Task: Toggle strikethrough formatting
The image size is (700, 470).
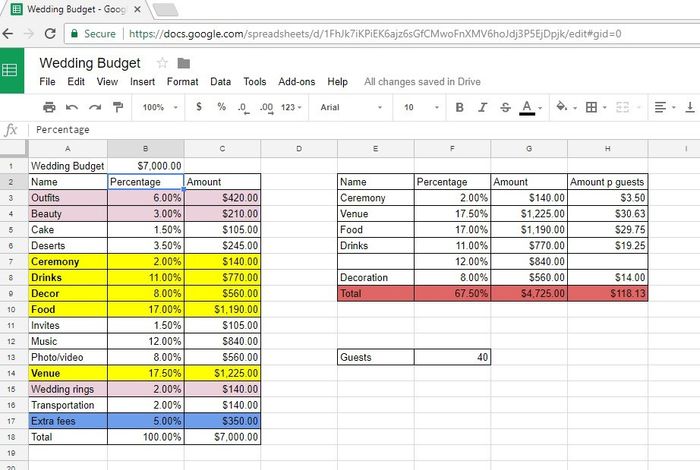Action: [x=504, y=107]
